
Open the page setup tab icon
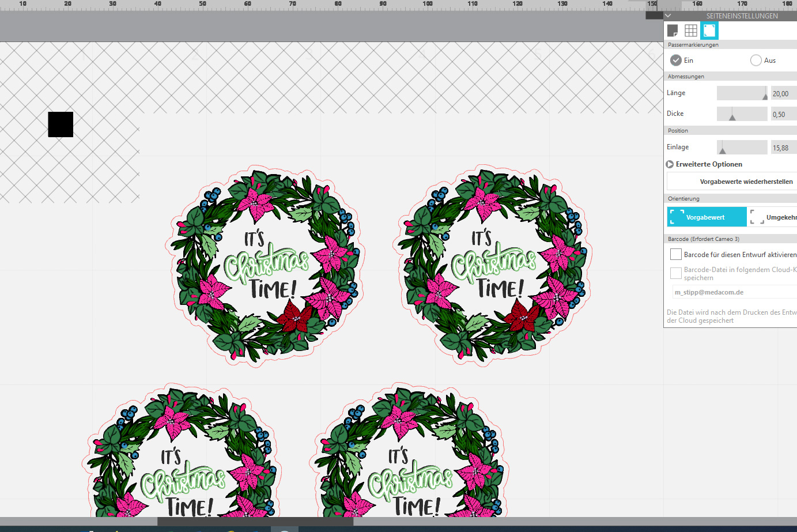click(673, 31)
